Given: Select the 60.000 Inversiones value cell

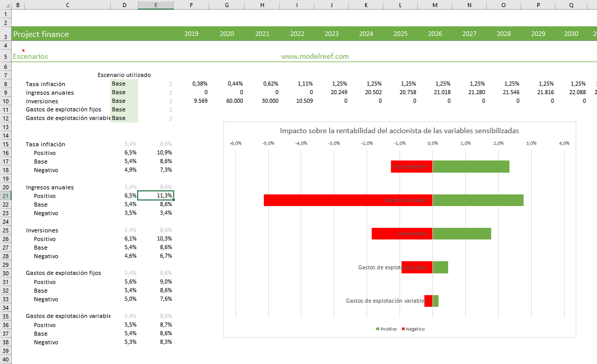Looking at the screenshot, I should [226, 101].
